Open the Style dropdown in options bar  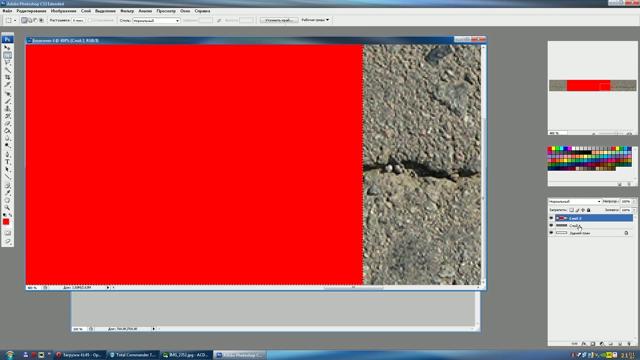[x=156, y=20]
